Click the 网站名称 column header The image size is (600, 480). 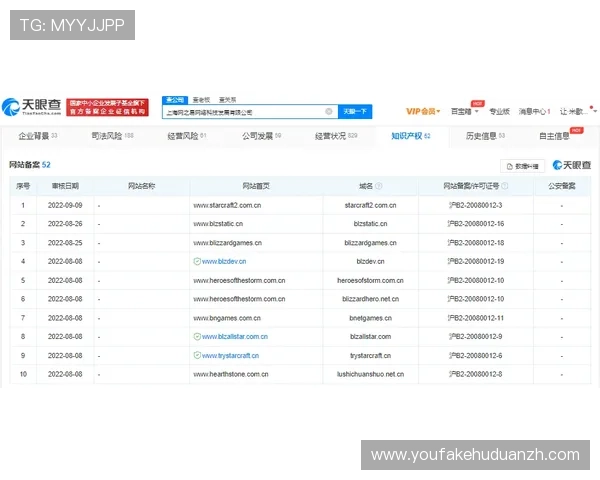(141, 186)
